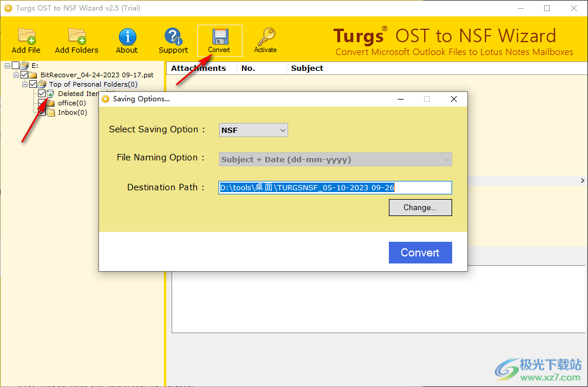
Task: Open the About info icon
Action: click(127, 40)
